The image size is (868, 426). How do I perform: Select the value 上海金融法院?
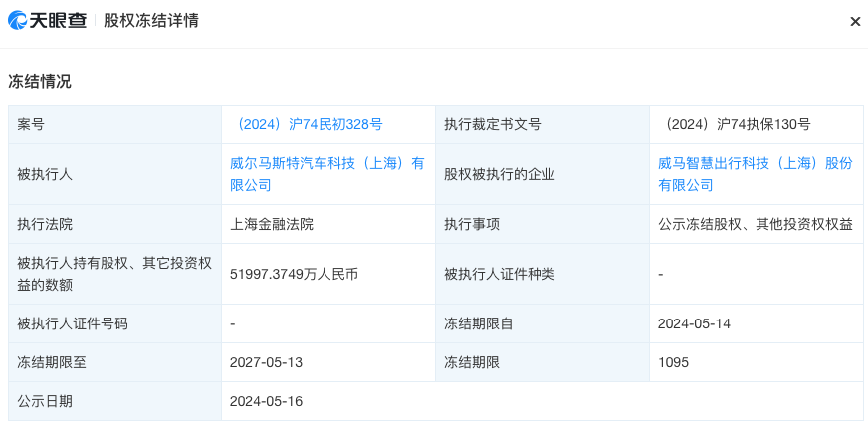pyautogui.click(x=272, y=224)
